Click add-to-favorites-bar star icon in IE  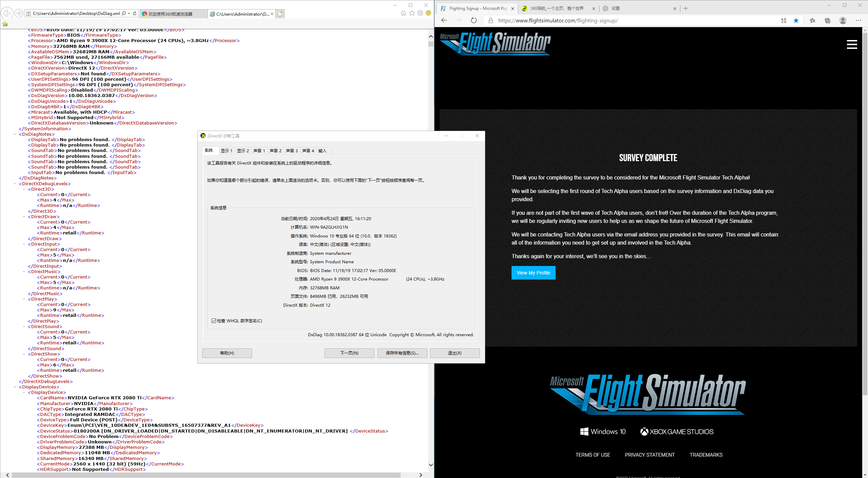(x=5, y=24)
